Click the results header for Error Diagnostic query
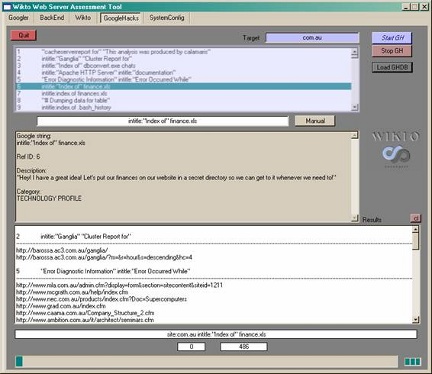 pos(103,271)
